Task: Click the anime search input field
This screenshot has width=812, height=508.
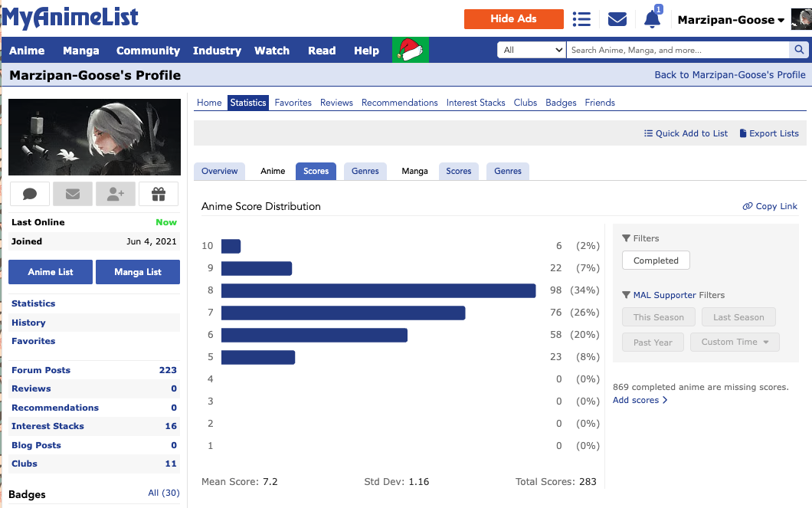Action: [x=678, y=50]
